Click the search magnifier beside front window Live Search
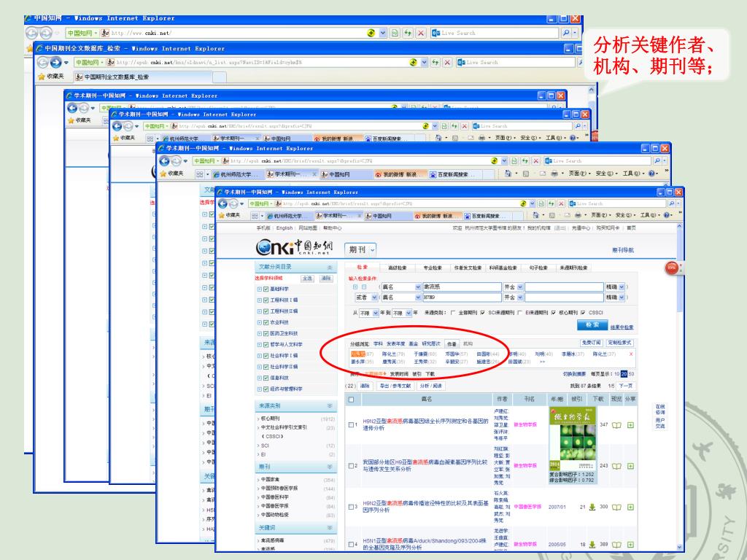Viewport: 747px width, 560px height. 671,204
